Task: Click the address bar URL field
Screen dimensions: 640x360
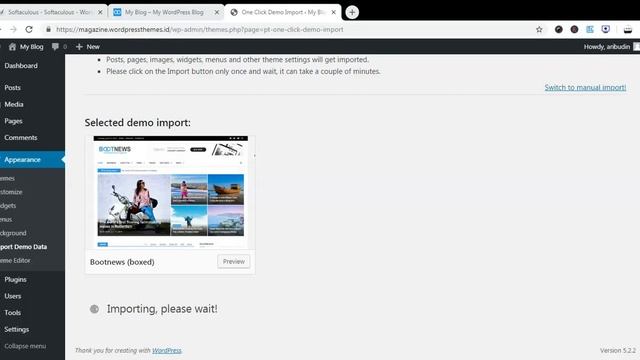Action: coord(200,29)
